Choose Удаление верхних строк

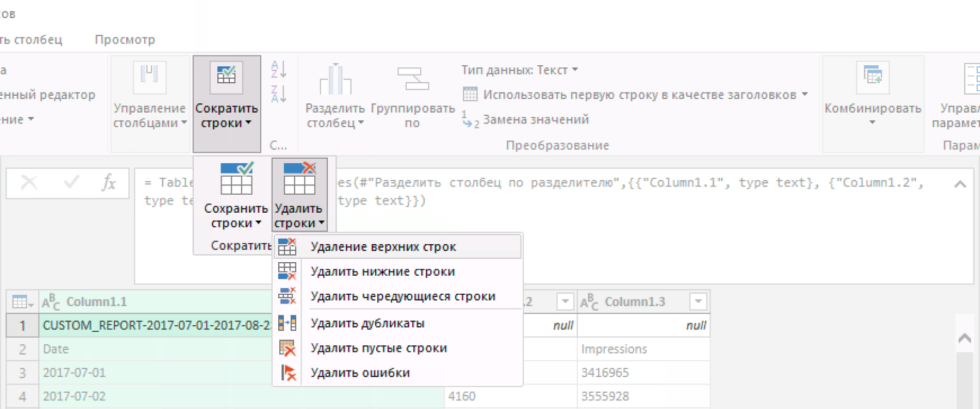[397, 247]
